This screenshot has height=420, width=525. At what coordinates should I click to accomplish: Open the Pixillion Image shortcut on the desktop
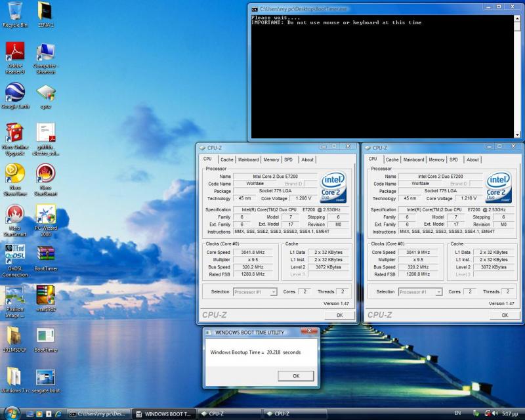[14, 302]
